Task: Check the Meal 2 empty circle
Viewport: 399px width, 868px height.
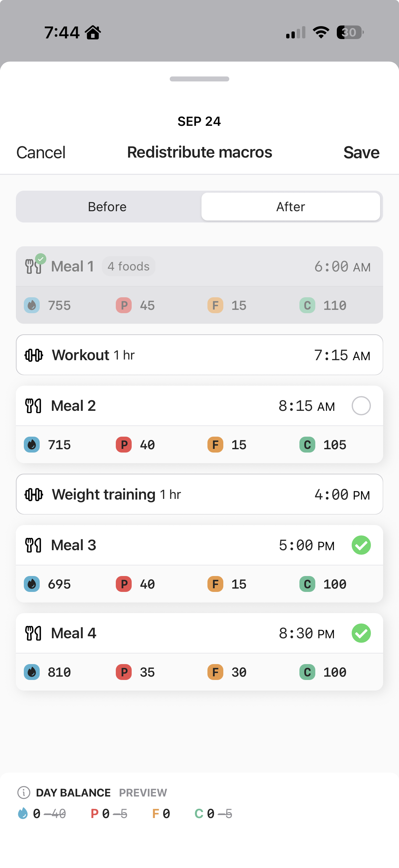Action: (361, 406)
